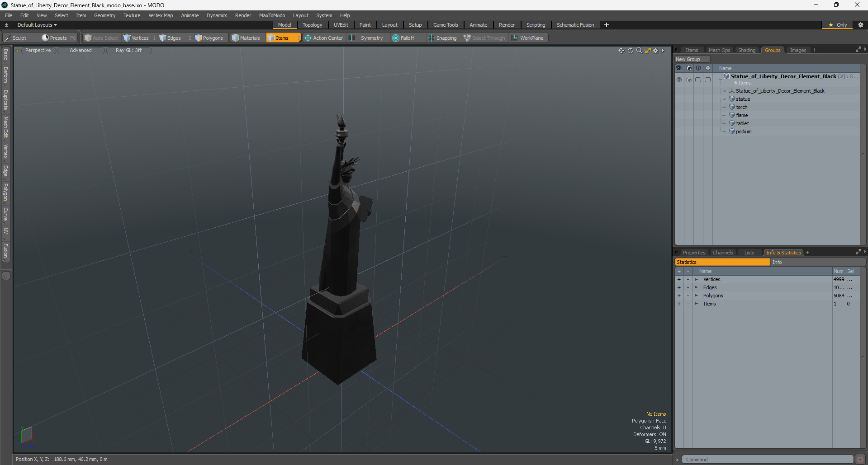Switch to the Mesh Ops tab
Viewport: 868px width, 465px height.
click(x=719, y=50)
